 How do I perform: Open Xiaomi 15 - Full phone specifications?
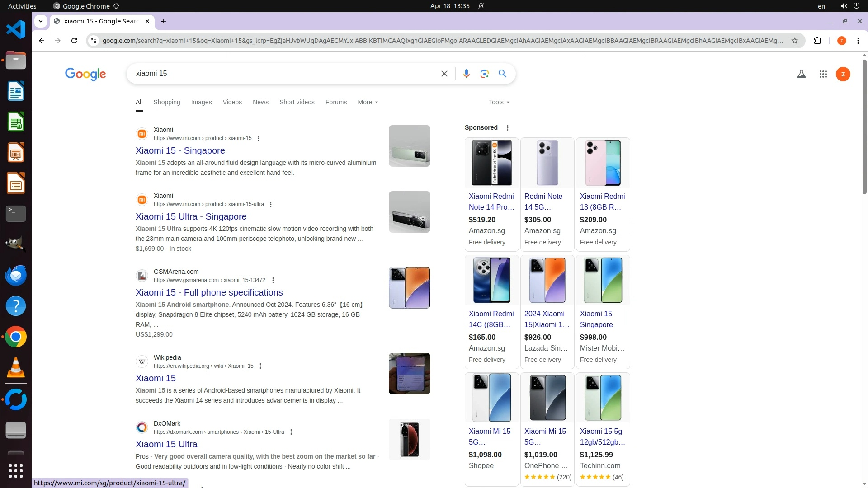[x=209, y=292]
